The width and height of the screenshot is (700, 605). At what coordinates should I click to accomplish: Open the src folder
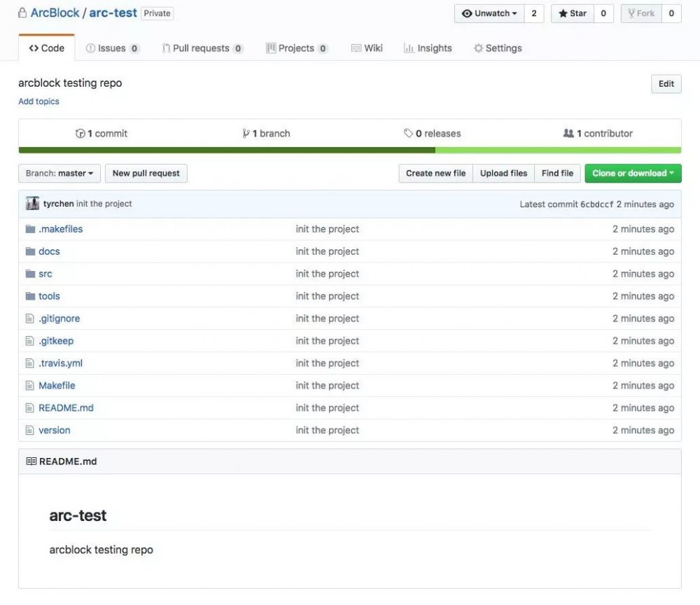(x=45, y=274)
